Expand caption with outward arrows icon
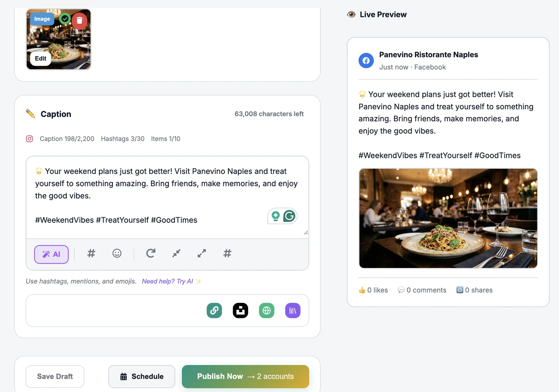559x392 pixels. (x=202, y=253)
